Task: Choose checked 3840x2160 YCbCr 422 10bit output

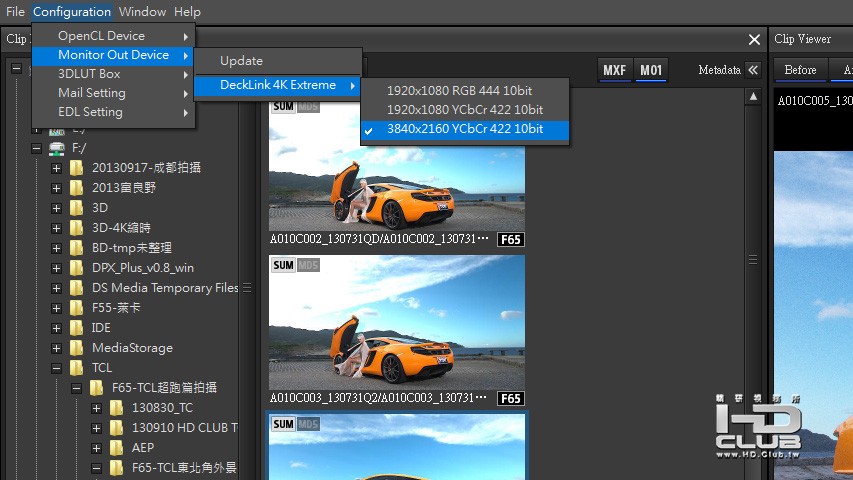Action: [465, 129]
